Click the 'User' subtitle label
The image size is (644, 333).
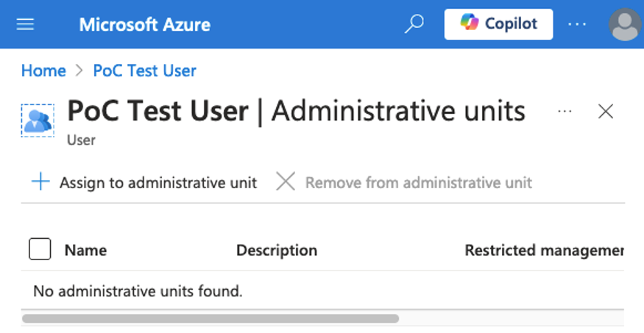click(81, 140)
